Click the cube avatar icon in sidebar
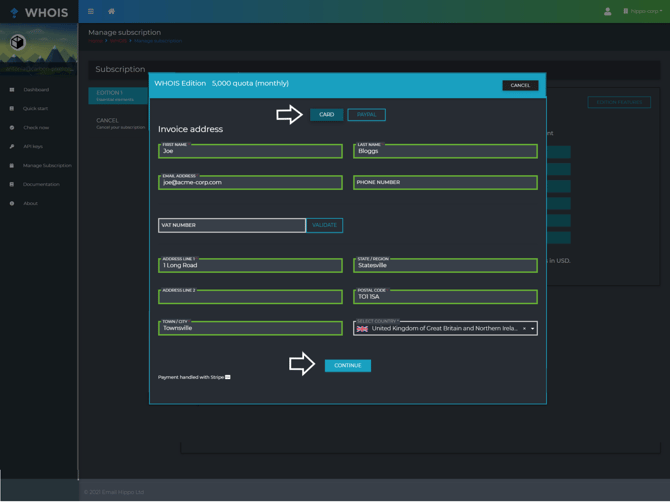 (x=18, y=42)
